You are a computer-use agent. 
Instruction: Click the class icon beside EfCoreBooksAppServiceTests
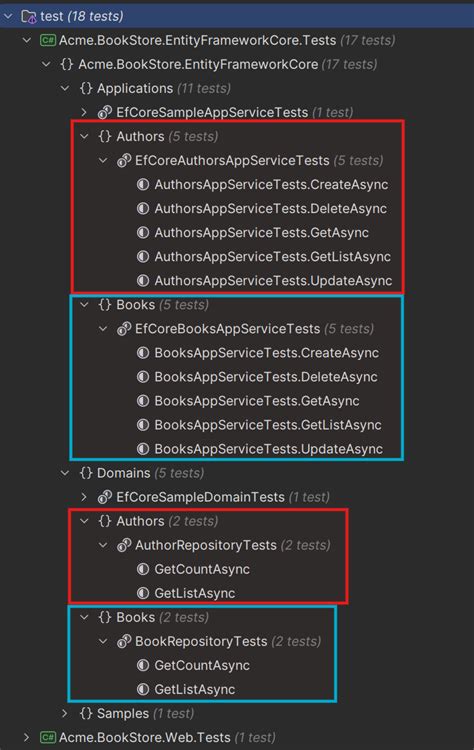coord(124,329)
